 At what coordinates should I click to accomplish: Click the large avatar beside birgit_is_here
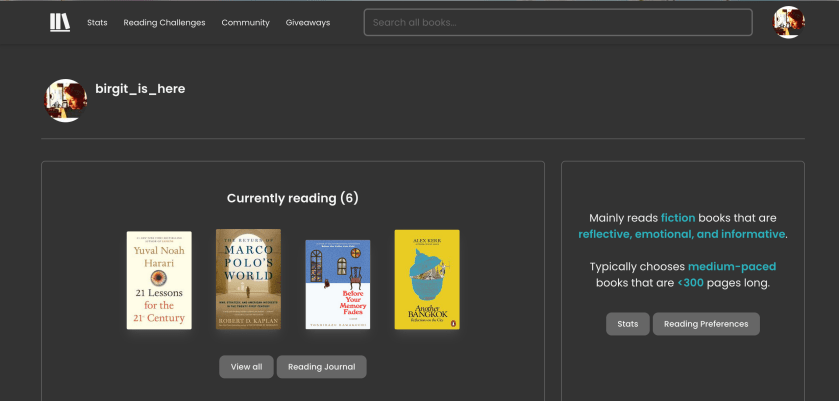click(66, 100)
